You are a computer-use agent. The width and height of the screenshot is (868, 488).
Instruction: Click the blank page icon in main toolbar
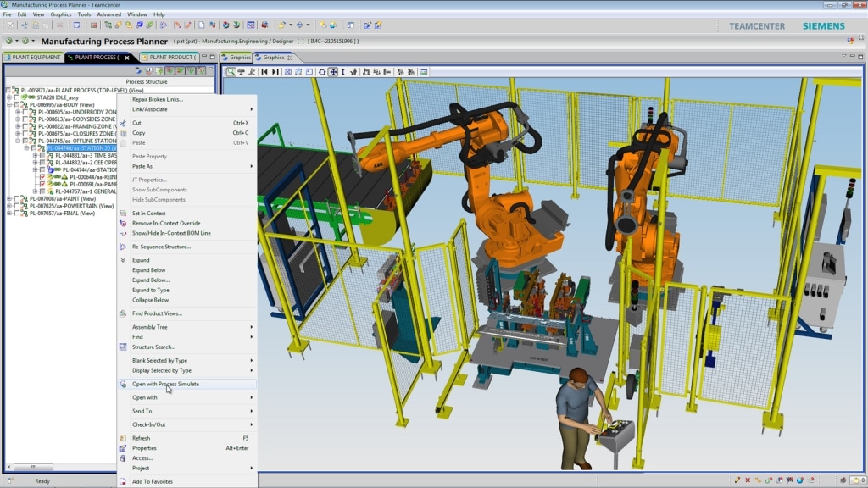coord(202,25)
